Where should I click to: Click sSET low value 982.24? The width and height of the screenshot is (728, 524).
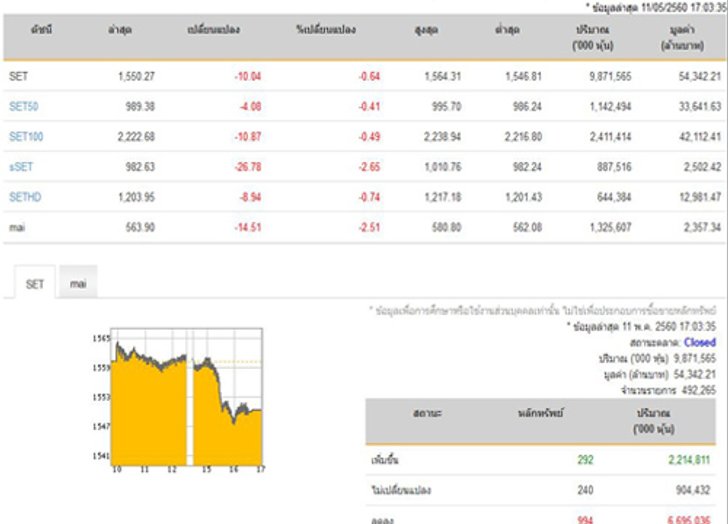(527, 167)
